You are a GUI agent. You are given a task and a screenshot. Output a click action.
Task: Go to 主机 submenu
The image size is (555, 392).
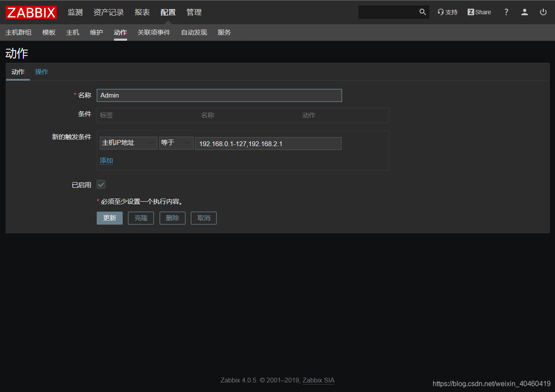click(x=73, y=33)
